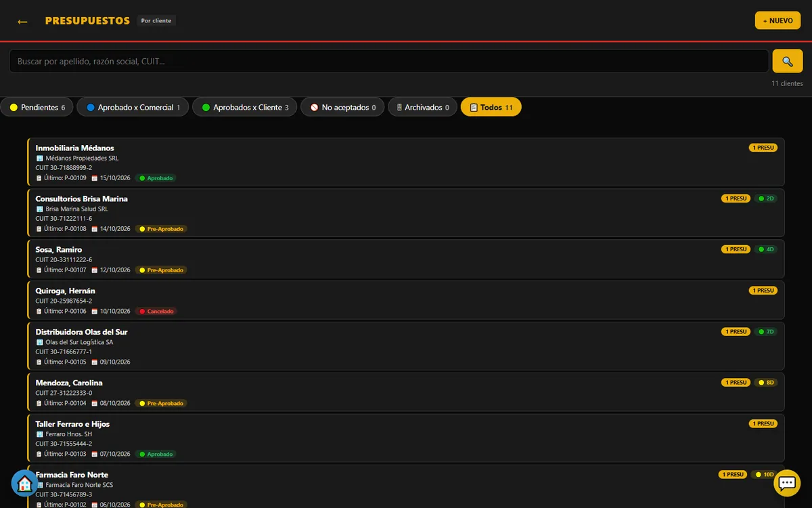The image size is (812, 508).
Task: View Archivados budgets
Action: [422, 107]
